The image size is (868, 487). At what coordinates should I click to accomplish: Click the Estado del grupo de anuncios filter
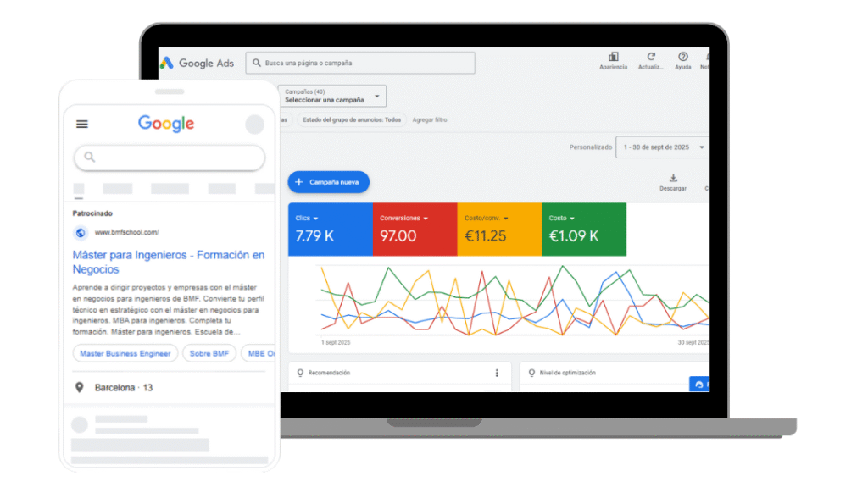pos(352,120)
